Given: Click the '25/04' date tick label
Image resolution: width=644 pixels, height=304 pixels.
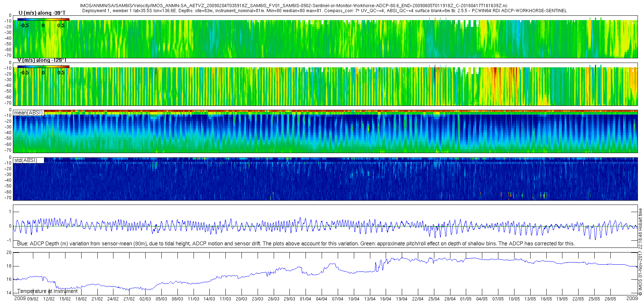Looking at the screenshot, I should click(x=434, y=299).
